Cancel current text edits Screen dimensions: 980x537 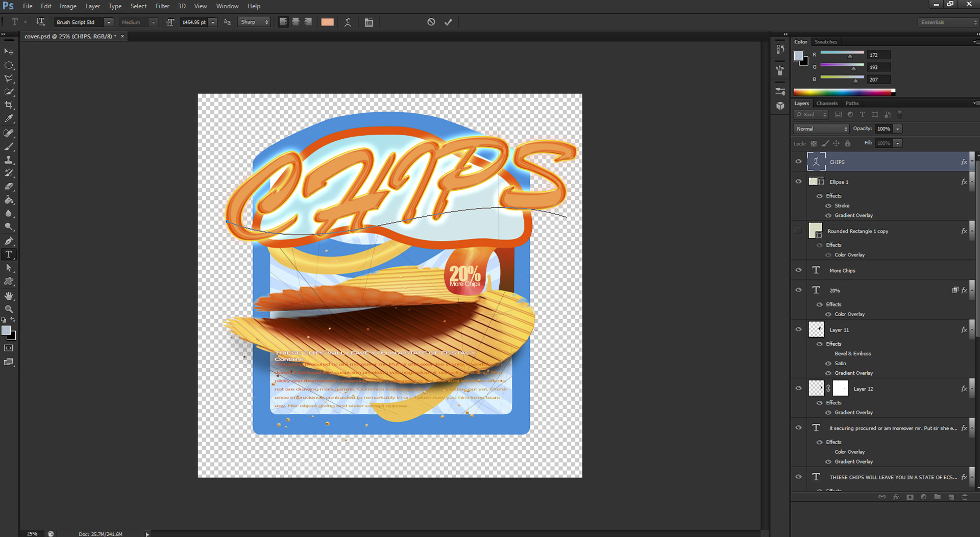(431, 22)
